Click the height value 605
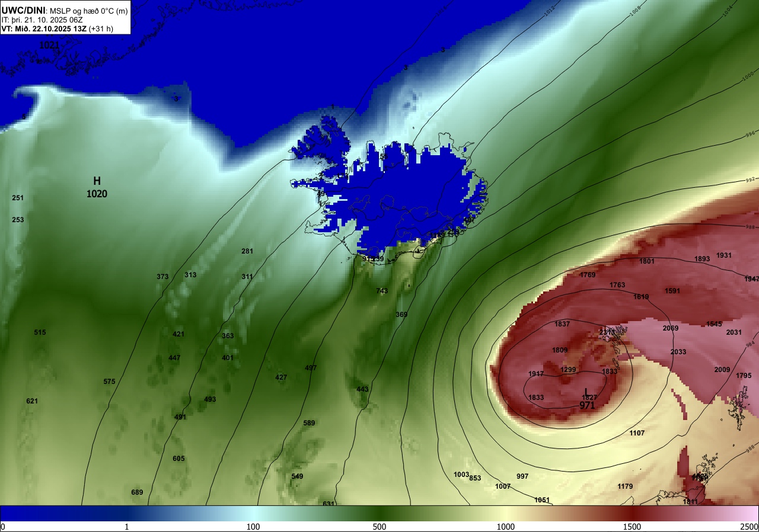The height and width of the screenshot is (532, 759). pos(178,459)
